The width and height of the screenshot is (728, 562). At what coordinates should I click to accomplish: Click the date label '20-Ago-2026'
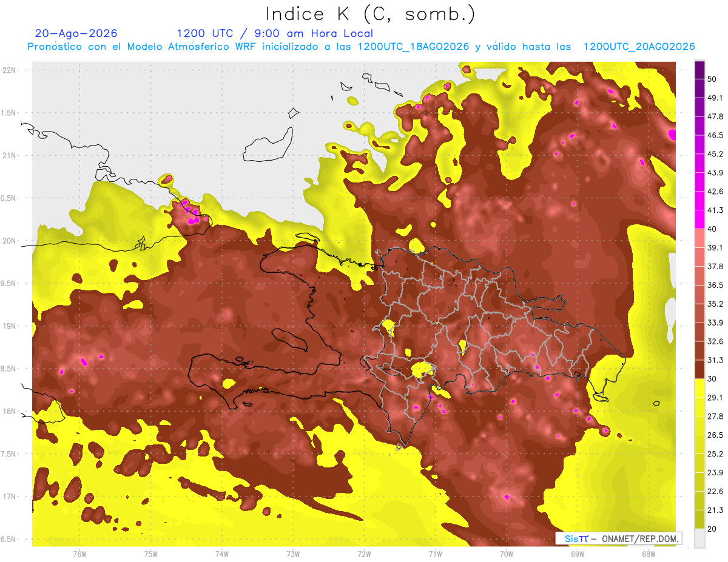pos(76,33)
